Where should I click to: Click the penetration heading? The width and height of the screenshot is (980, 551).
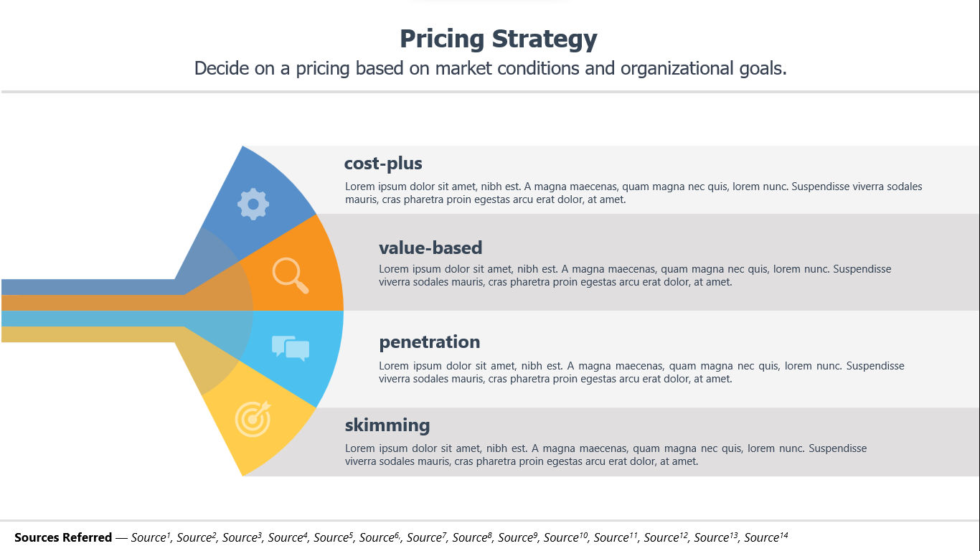430,342
